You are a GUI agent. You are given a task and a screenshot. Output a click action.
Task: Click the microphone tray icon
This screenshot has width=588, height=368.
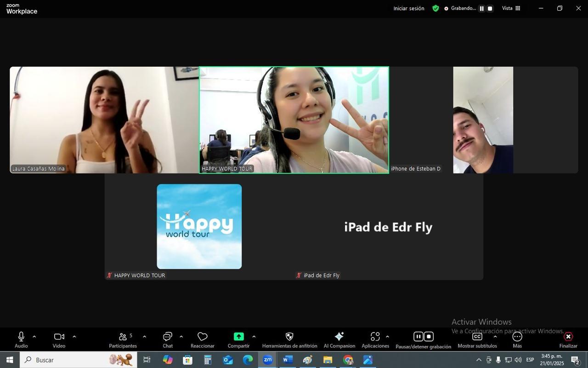498,360
